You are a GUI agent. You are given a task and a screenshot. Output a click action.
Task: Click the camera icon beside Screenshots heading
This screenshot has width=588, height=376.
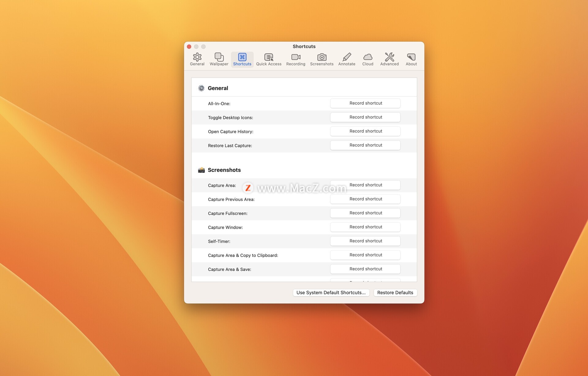click(x=201, y=170)
